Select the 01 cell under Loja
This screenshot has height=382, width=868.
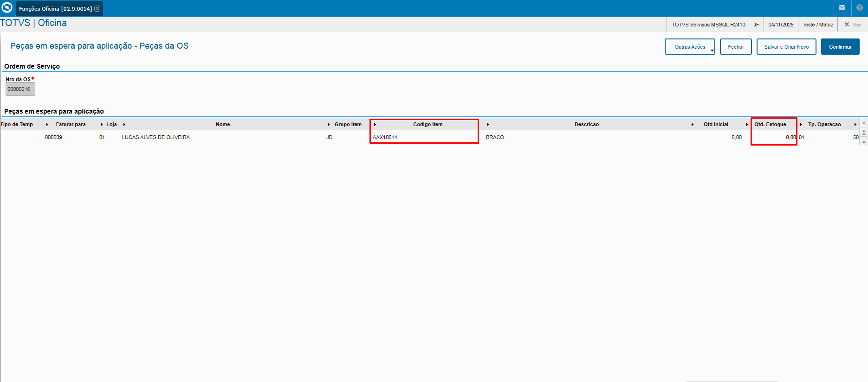tap(102, 137)
